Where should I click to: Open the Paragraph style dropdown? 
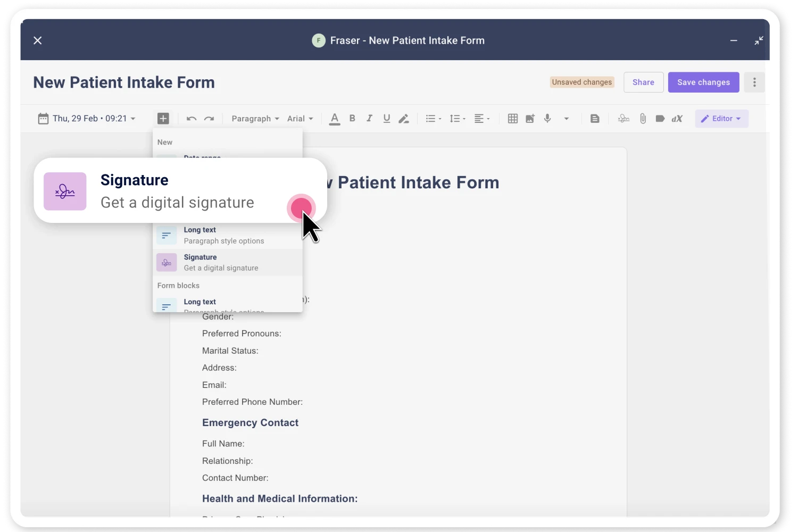(255, 118)
